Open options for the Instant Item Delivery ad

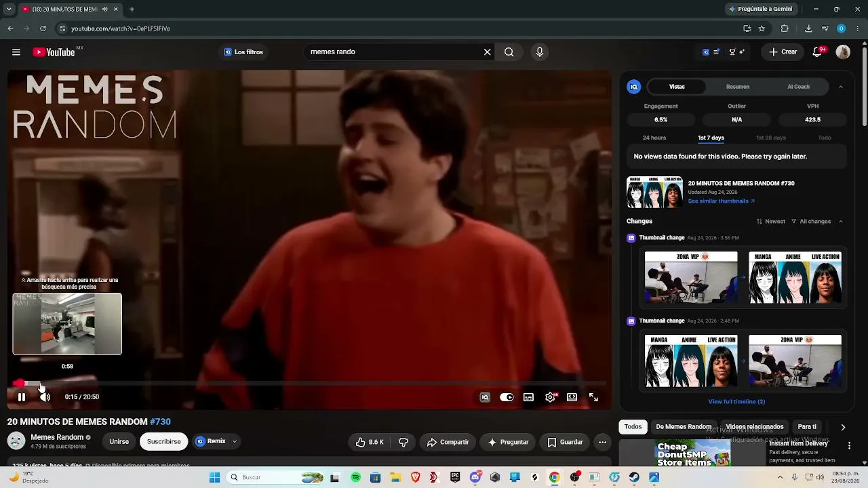(x=849, y=445)
